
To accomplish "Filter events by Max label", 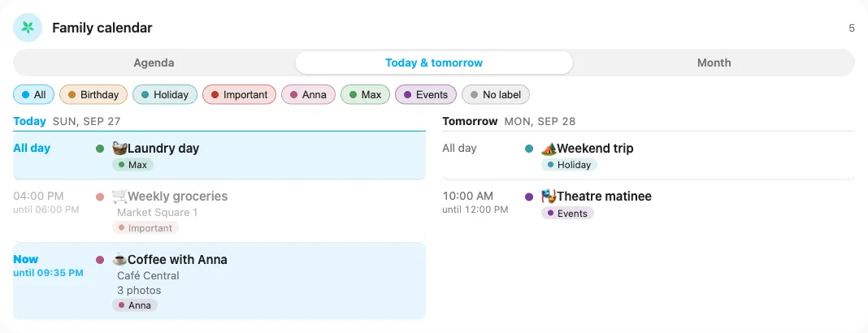I will coord(366,94).
